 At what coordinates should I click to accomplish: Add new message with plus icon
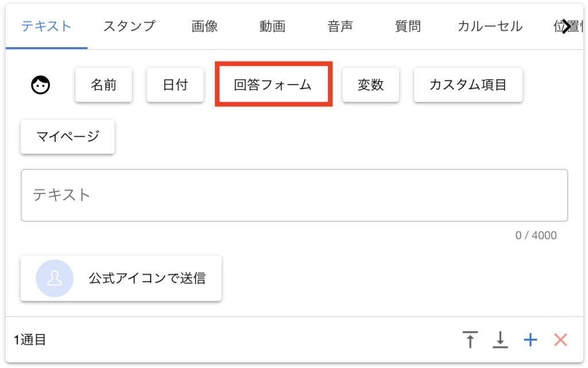[531, 340]
